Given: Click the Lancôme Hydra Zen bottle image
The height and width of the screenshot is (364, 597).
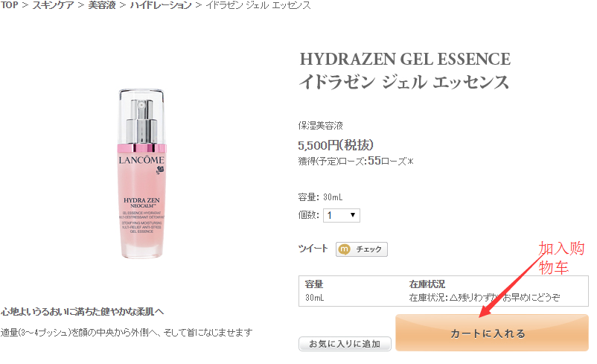Looking at the screenshot, I should [x=141, y=173].
